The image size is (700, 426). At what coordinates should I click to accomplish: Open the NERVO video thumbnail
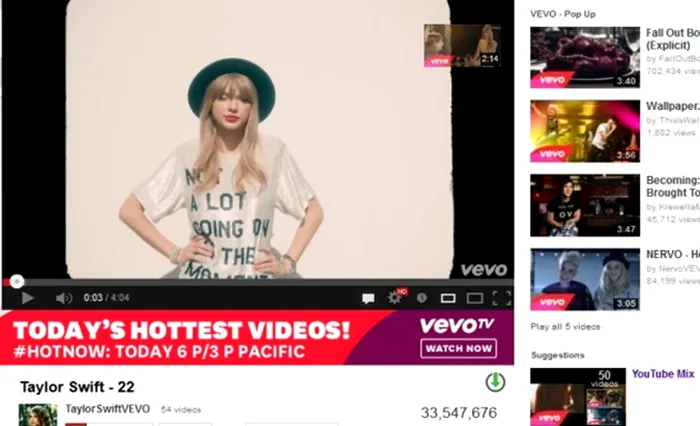pos(585,280)
